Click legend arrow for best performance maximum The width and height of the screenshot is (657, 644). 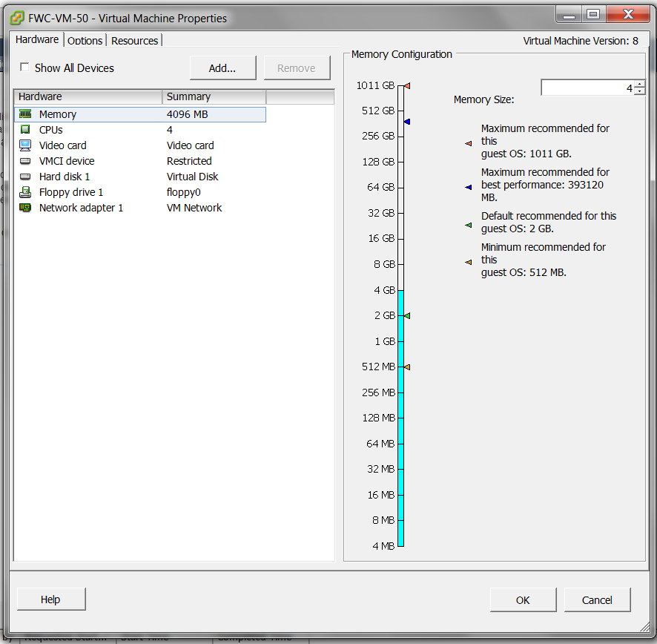pos(469,187)
